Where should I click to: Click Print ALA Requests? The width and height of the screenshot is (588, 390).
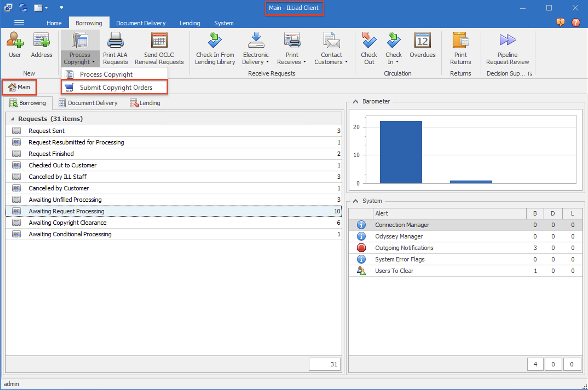115,48
